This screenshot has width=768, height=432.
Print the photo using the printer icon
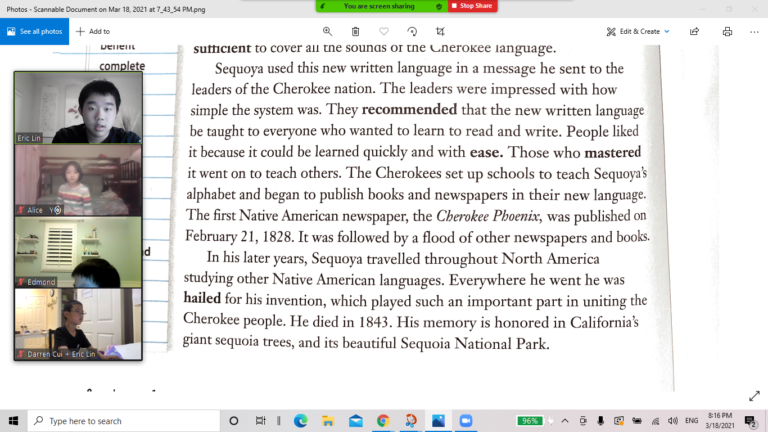click(x=727, y=31)
